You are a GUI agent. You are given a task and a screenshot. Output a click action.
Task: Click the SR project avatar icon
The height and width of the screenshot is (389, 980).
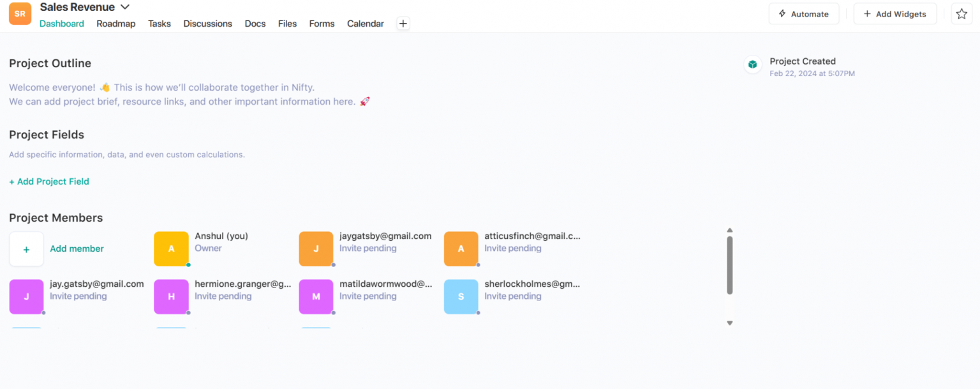(x=19, y=13)
